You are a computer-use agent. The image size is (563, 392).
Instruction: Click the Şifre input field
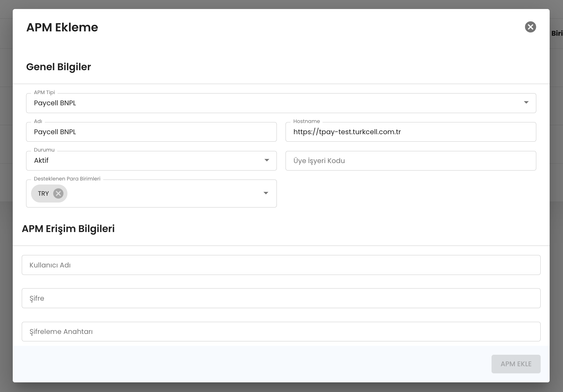point(281,298)
